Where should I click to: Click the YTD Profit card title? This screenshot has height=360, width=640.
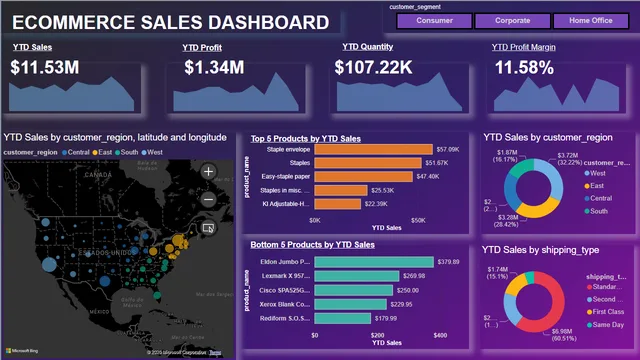(202, 48)
